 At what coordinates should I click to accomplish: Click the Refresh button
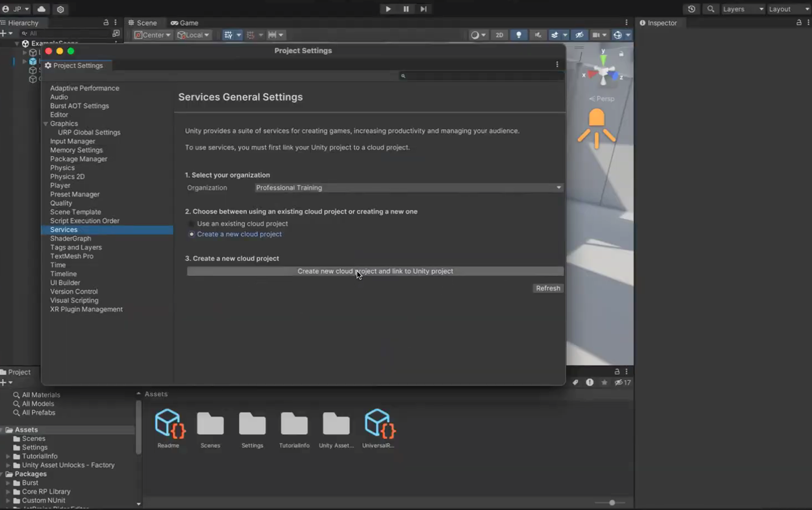click(548, 288)
